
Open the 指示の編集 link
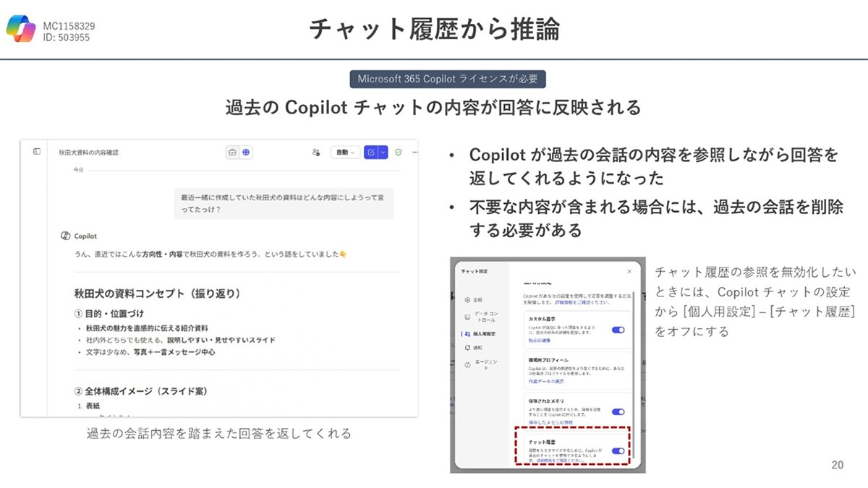[x=539, y=341]
